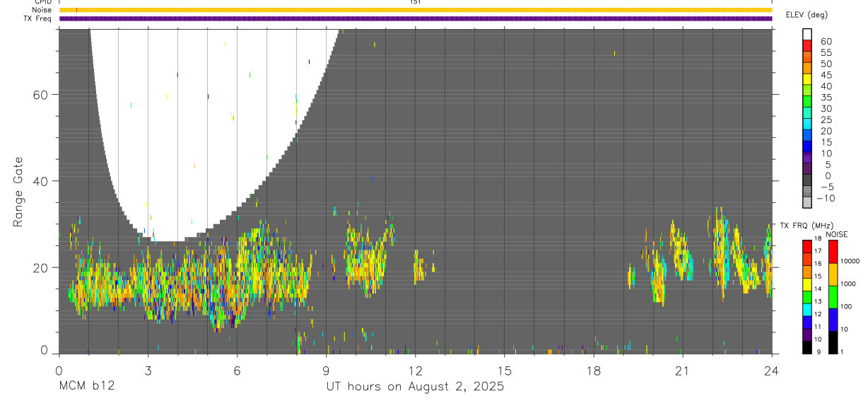Image resolution: width=868 pixels, height=401 pixels.
Task: Click the '16' label on TX FRQ colorbar
Action: coord(817,263)
